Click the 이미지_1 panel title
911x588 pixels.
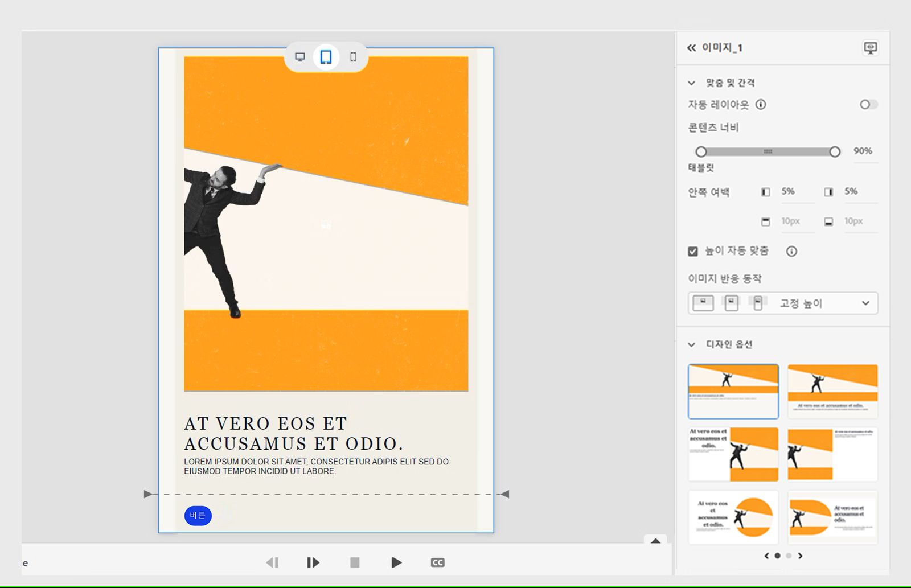(x=722, y=48)
